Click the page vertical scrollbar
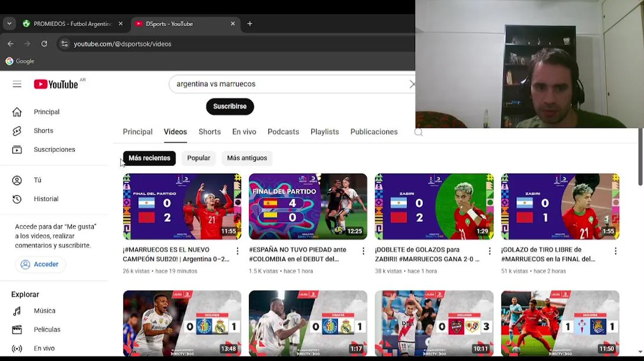 640,156
